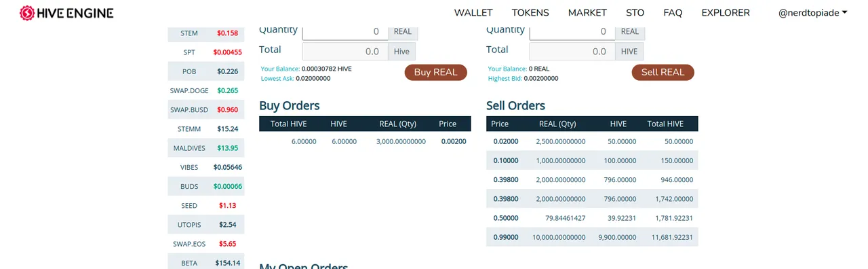
Task: Click sell quantity 10,000.00000000
Action: 558,237
